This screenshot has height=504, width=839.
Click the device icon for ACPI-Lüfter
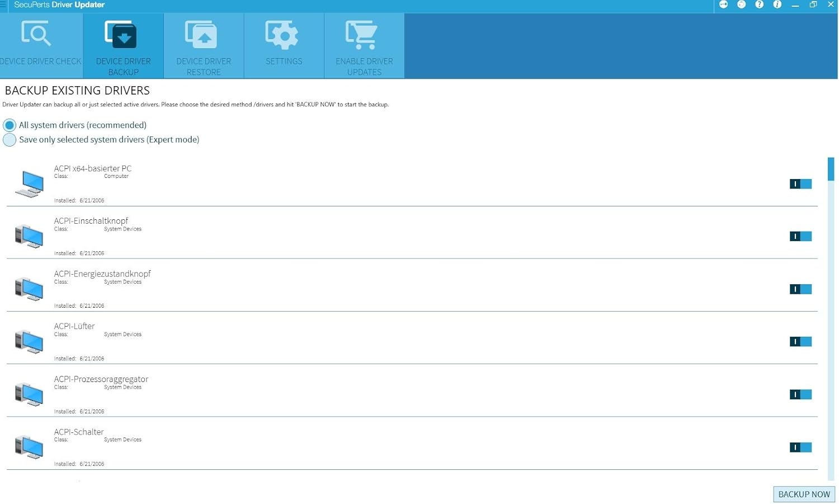coord(30,341)
